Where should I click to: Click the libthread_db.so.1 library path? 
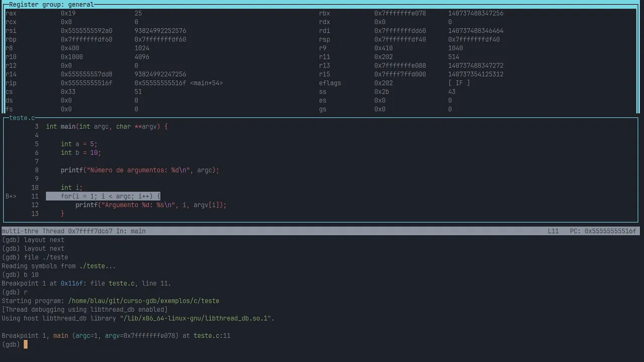click(x=197, y=318)
